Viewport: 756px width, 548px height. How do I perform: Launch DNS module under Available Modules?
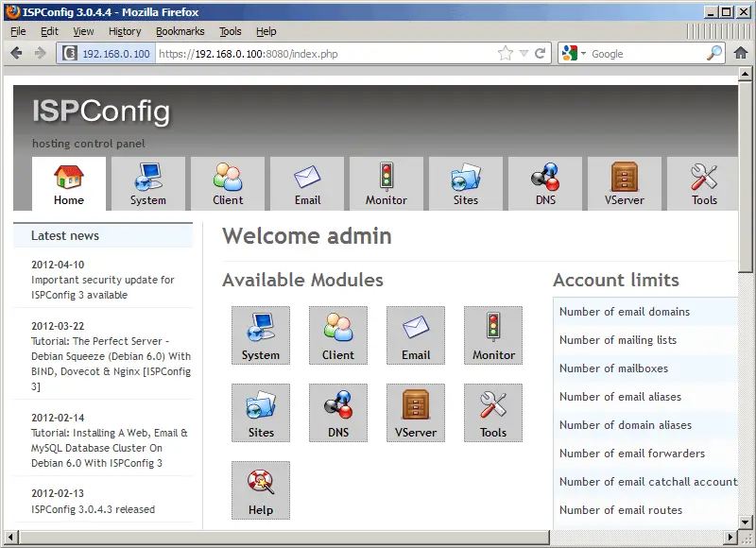[338, 413]
